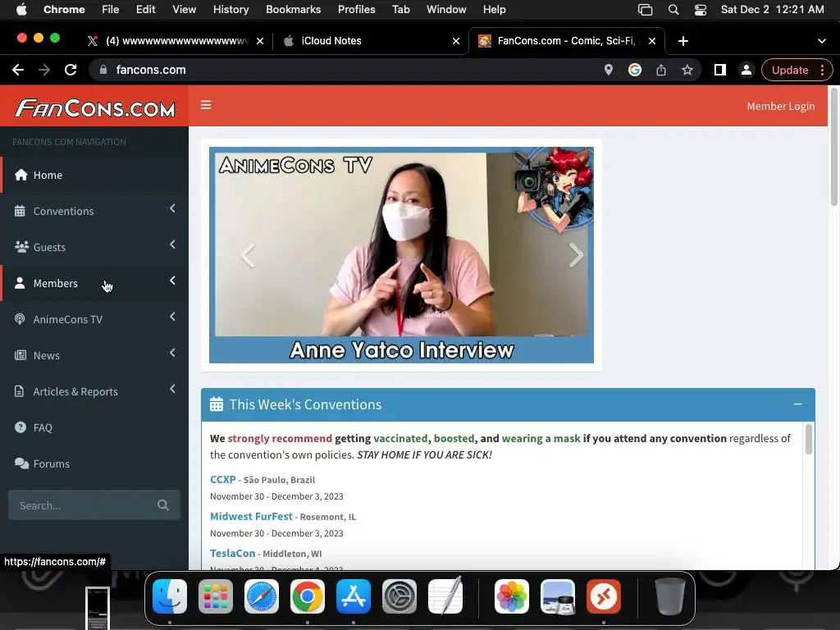Open Launchpad from the Dock
840x630 pixels.
(x=216, y=596)
